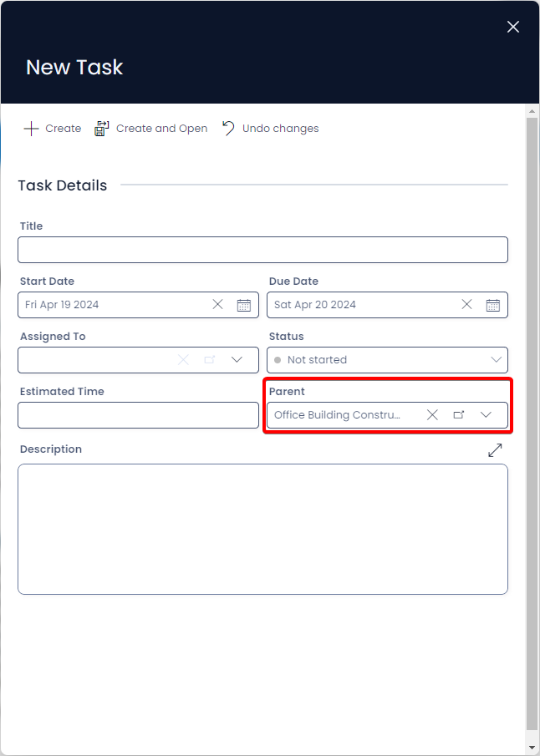The width and height of the screenshot is (540, 756).
Task: Click the vertical scrollbar down arrow
Action: coord(532,748)
